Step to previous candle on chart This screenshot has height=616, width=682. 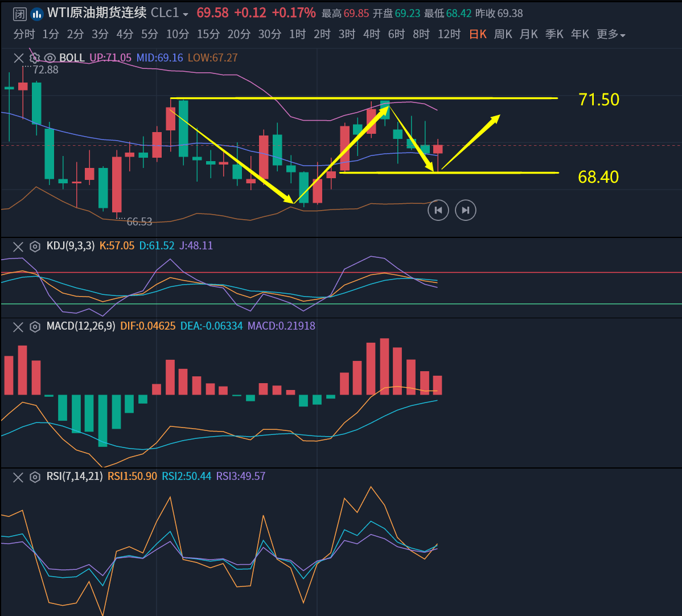[x=438, y=211]
